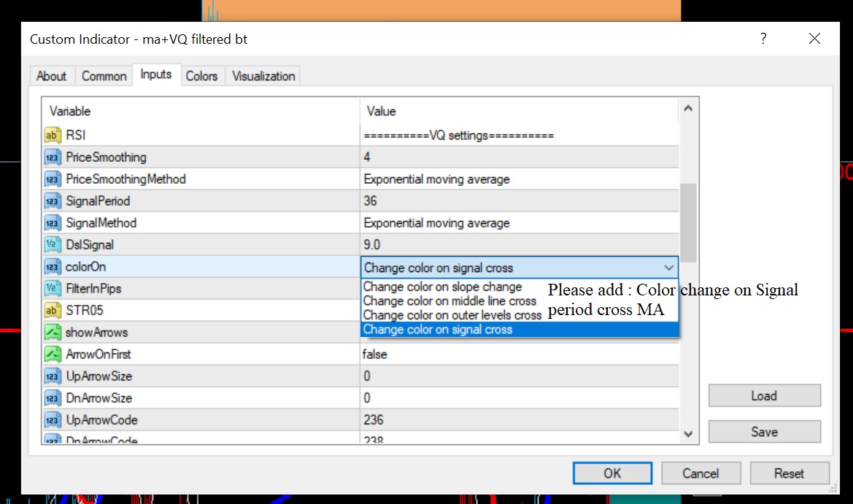Click the scroll-down arrow of inputs list

pyautogui.click(x=688, y=434)
